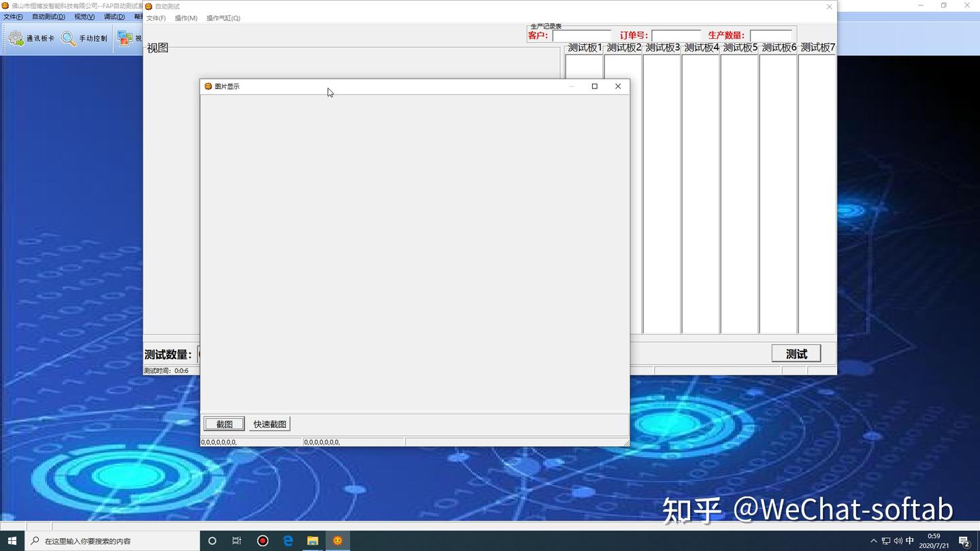Click the 自动测试 window title icon
The image size is (980, 551).
(148, 7)
